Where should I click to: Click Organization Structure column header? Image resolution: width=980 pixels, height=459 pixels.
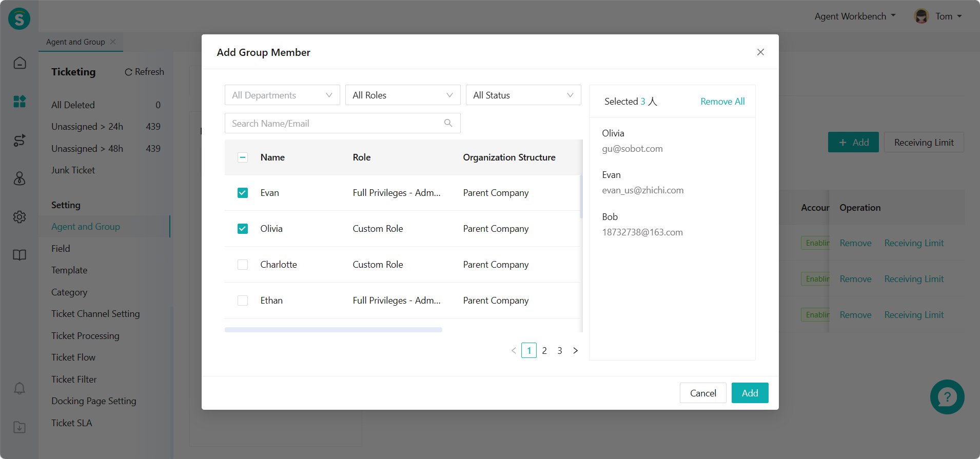click(509, 157)
